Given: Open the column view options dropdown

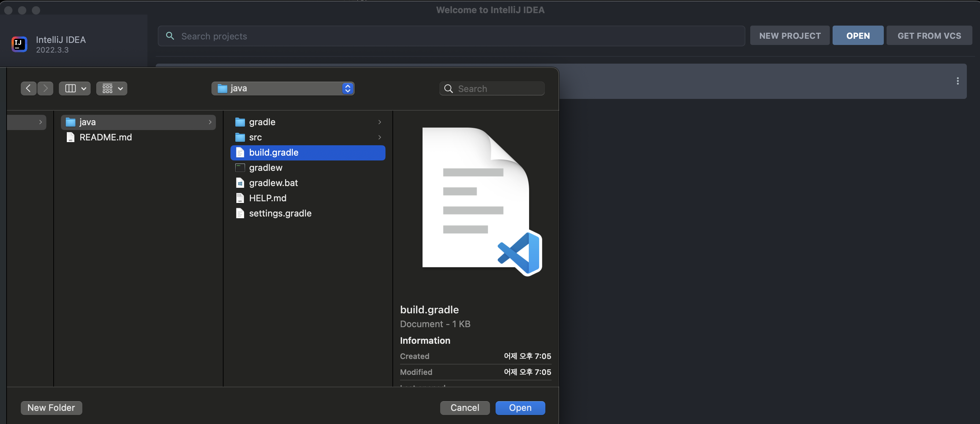Looking at the screenshot, I should click(74, 88).
